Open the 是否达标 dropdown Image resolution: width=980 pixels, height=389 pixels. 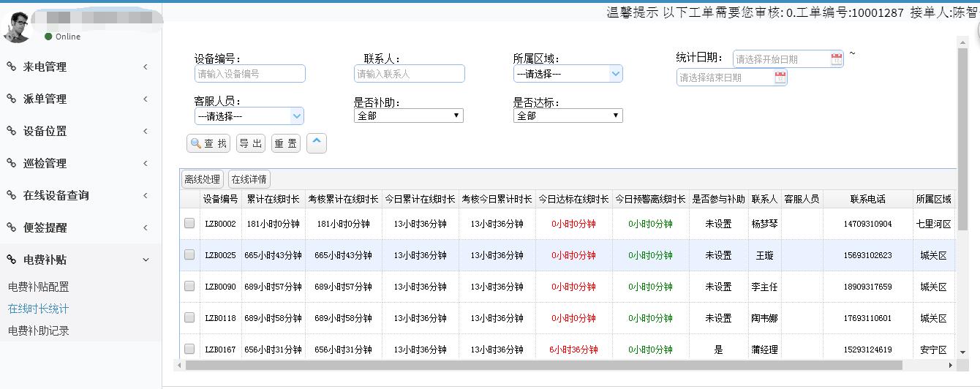point(568,116)
